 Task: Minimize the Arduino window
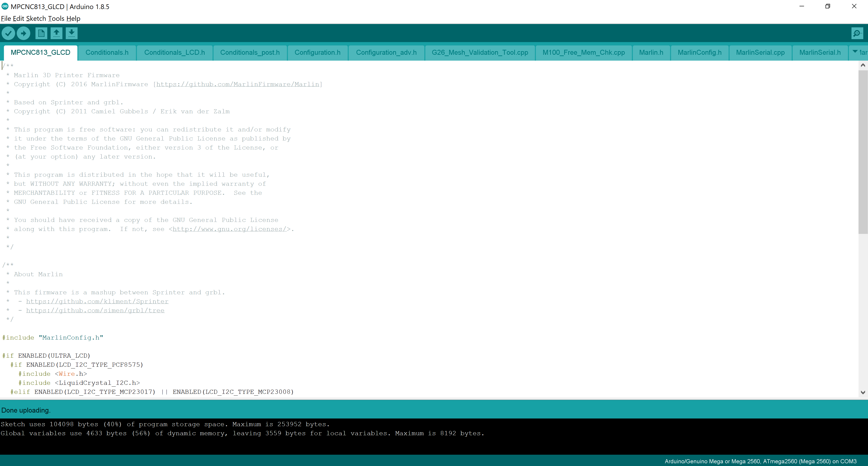802,6
